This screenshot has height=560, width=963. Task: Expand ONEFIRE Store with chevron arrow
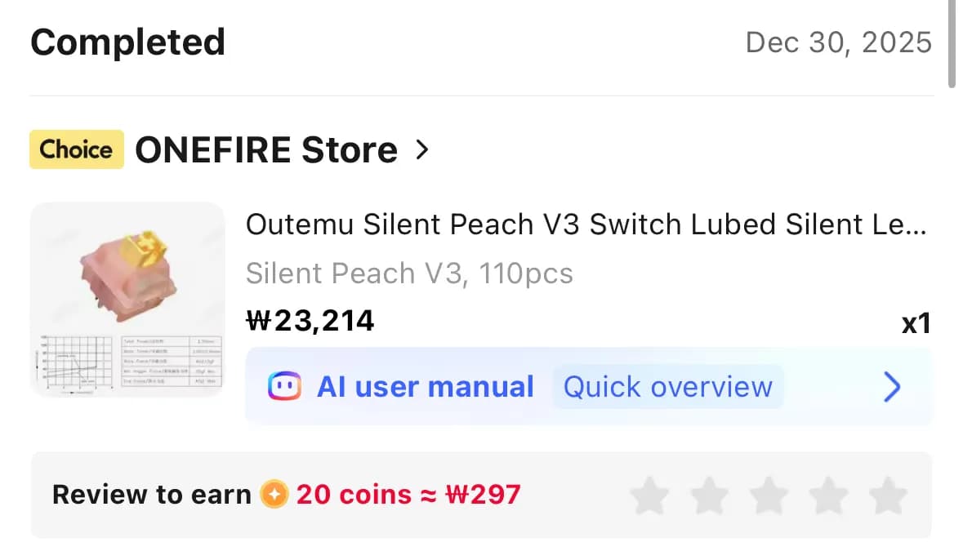421,149
